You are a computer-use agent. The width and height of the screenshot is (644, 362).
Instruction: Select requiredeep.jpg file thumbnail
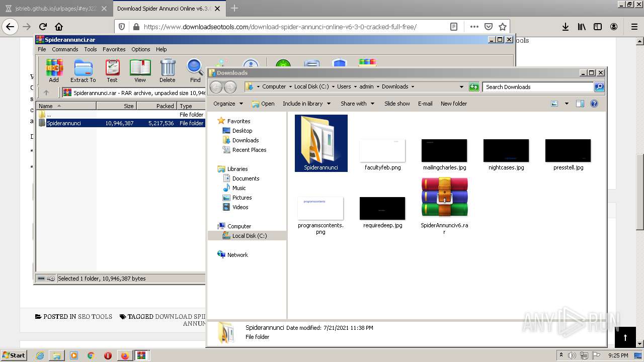click(x=382, y=212)
